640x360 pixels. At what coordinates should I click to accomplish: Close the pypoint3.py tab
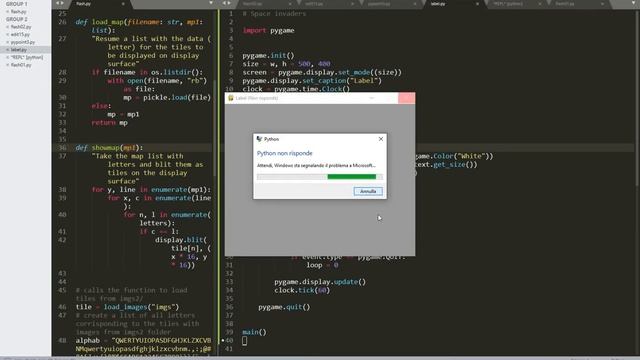pos(415,4)
